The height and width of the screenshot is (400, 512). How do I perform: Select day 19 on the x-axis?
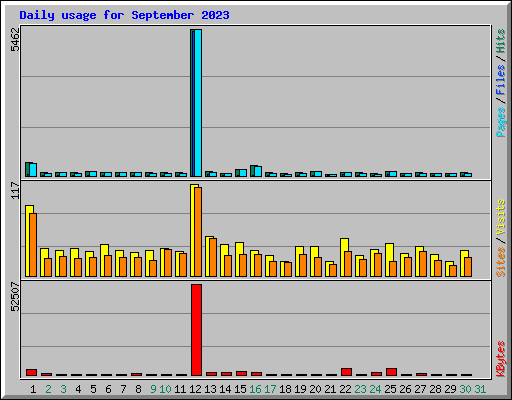click(300, 389)
